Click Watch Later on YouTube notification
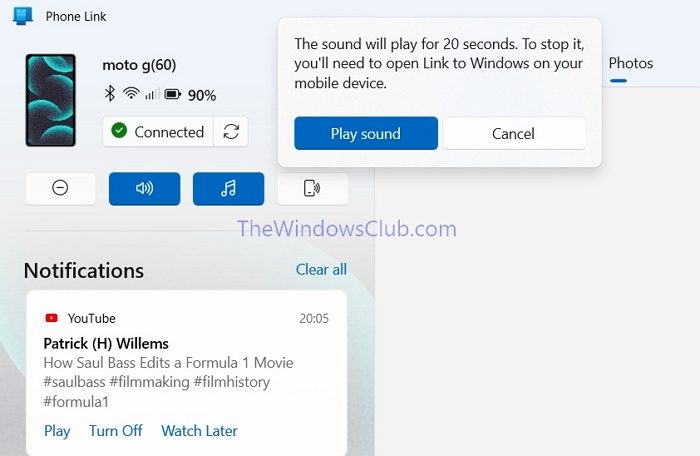 pyautogui.click(x=200, y=431)
